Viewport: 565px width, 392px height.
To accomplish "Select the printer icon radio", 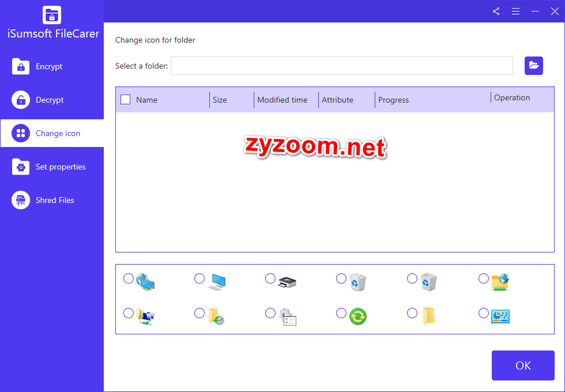I will (x=270, y=278).
